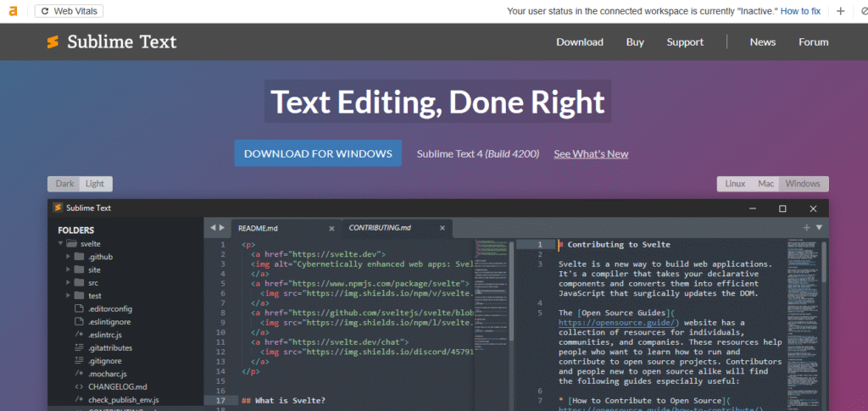This screenshot has height=411, width=868.
Task: Open the Support menu
Action: click(685, 42)
